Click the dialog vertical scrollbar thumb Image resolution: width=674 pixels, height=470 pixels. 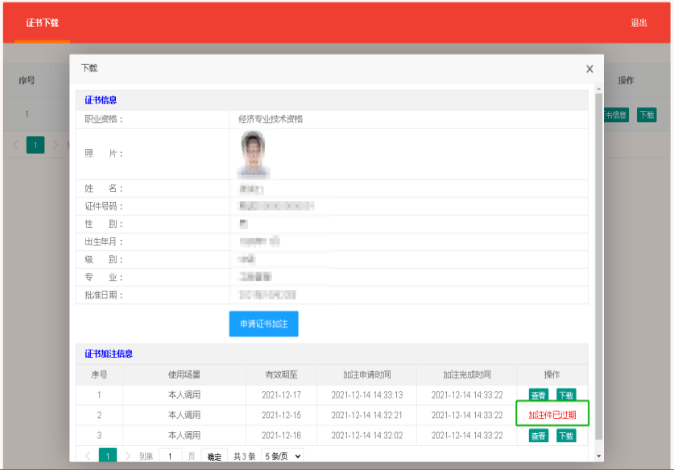(599, 267)
